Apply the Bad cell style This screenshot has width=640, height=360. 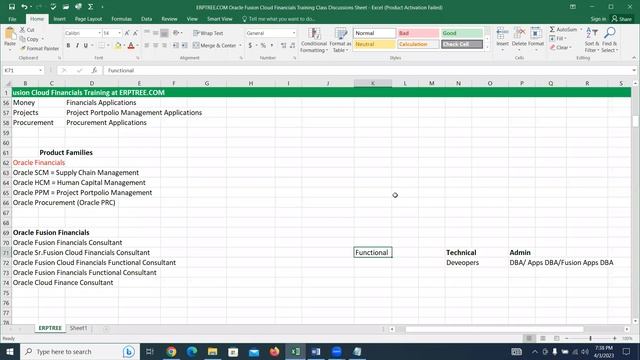click(x=418, y=33)
